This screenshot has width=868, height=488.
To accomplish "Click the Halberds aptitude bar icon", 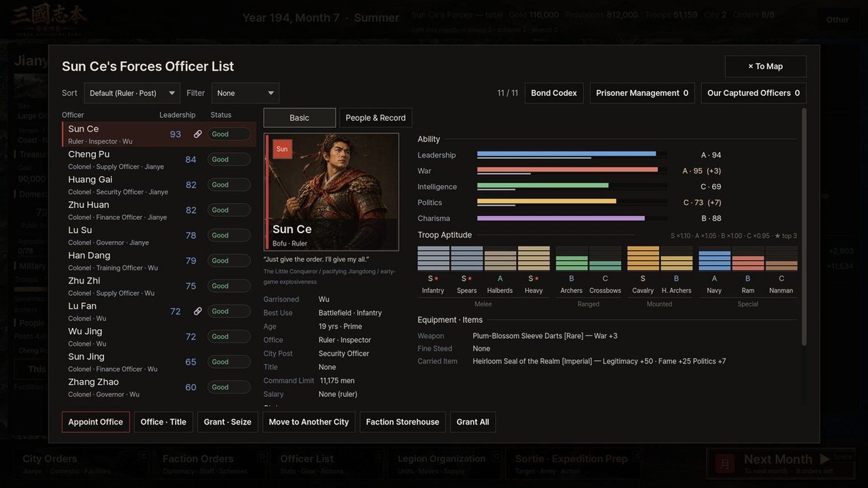I will click(500, 258).
